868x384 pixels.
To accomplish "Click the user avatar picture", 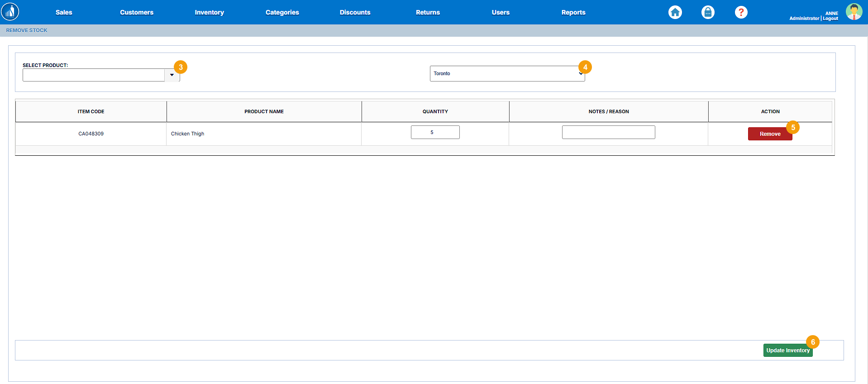I will coord(854,12).
